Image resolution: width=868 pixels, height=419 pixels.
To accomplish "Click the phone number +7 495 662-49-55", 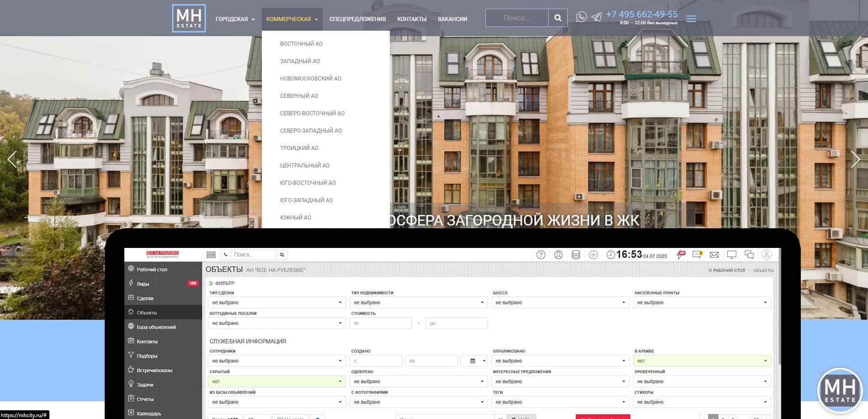I will coord(641,15).
